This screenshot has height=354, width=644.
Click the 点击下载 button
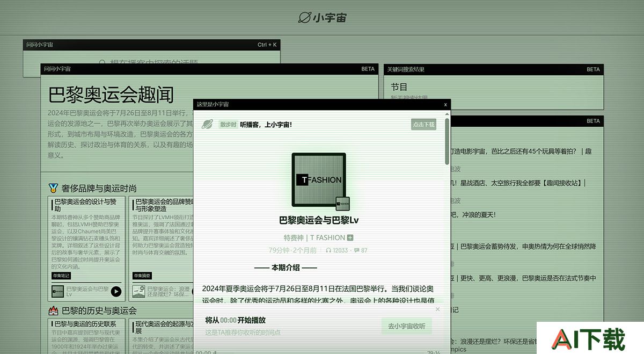point(424,125)
